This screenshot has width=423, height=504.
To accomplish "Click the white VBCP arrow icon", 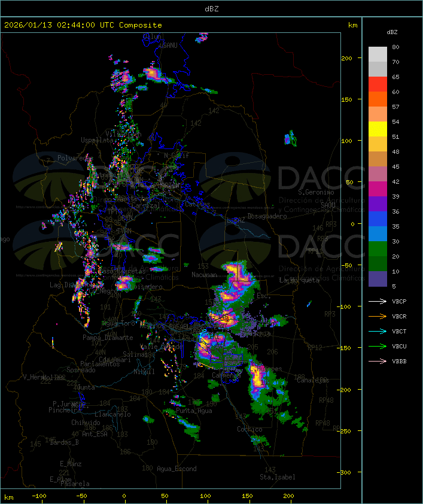I will pos(378,301).
